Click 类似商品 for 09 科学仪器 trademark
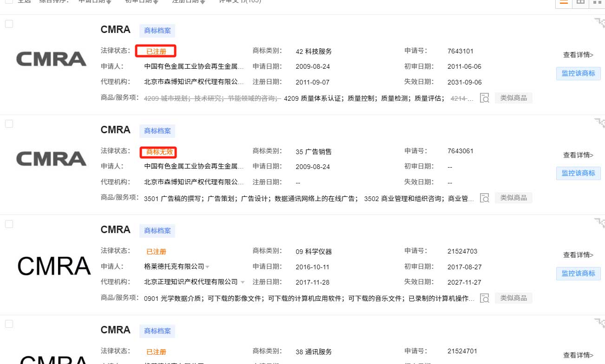Viewport: 605px width, 364px height. 513,298
